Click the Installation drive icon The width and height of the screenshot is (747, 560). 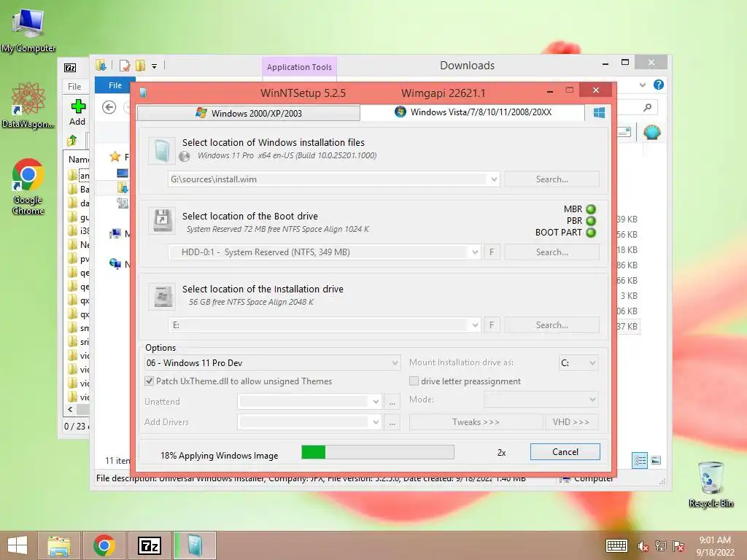(161, 297)
